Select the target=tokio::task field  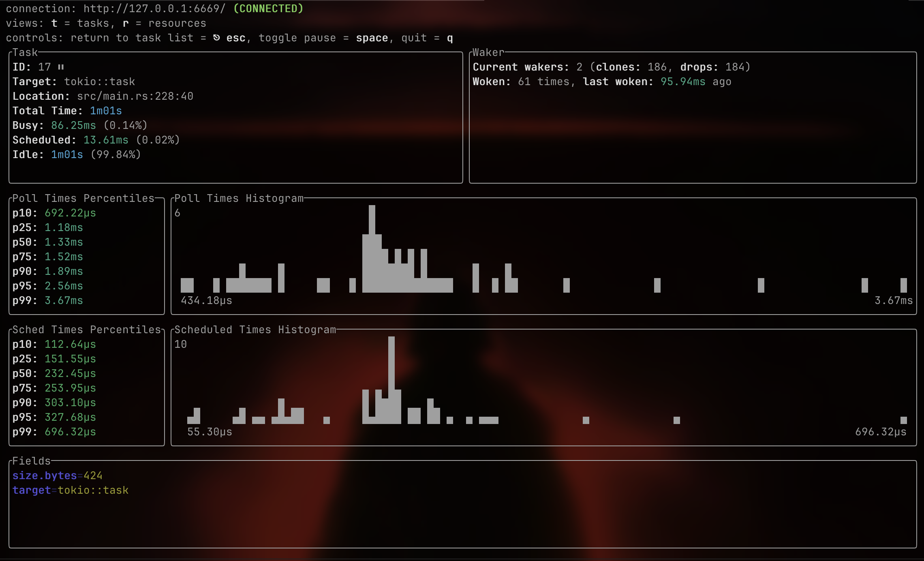click(71, 490)
